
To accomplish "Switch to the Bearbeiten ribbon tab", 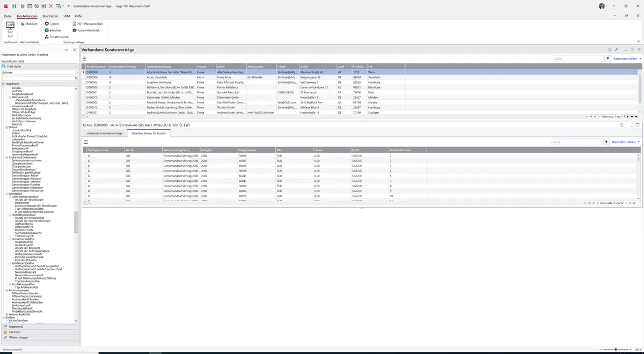I will [50, 16].
